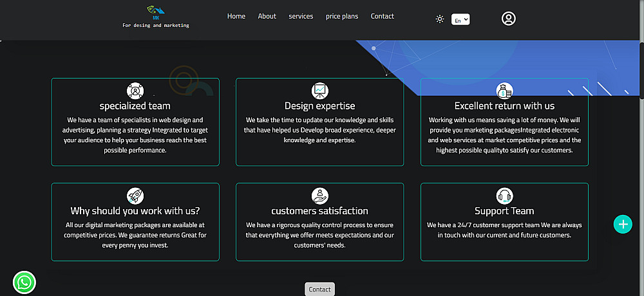Click the 'rigorous quality control' paragraph
The image size is (644, 296).
[320, 236]
